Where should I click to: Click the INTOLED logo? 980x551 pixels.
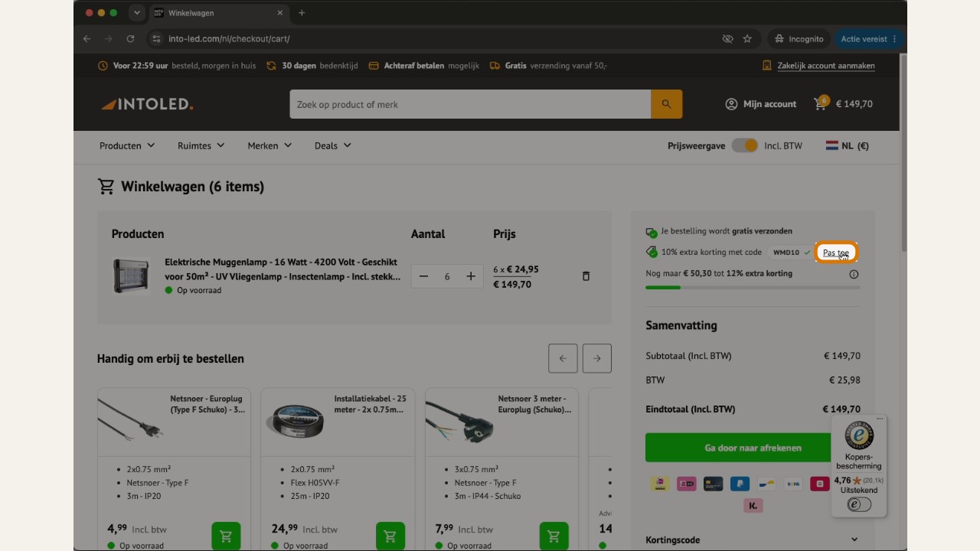click(x=147, y=104)
